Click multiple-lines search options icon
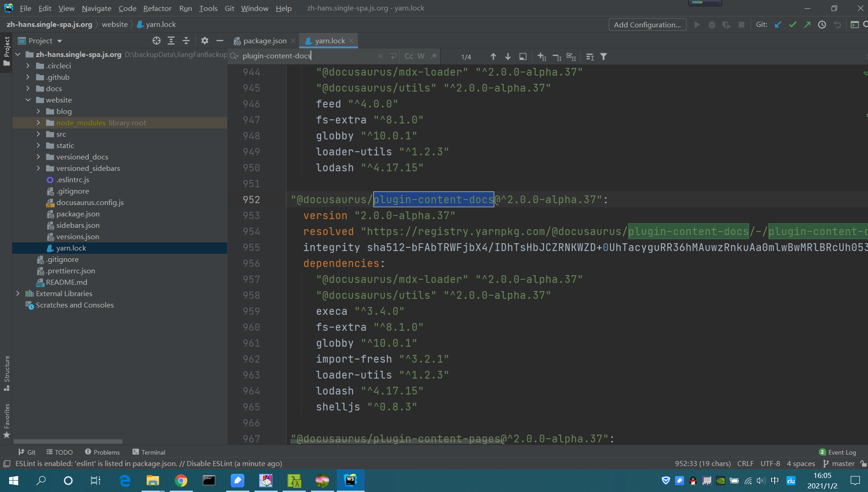This screenshot has width=868, height=492. click(590, 56)
